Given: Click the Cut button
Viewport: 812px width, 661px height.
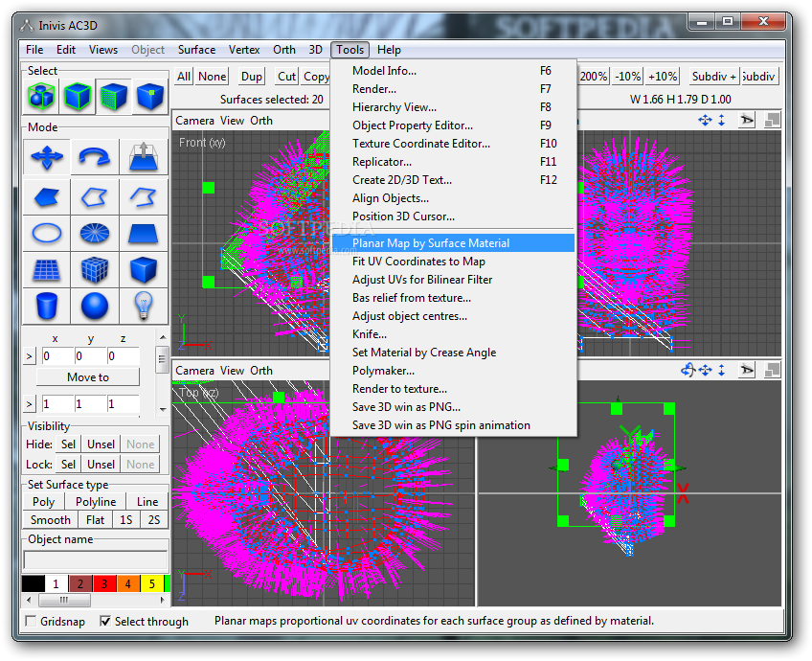Looking at the screenshot, I should [x=286, y=77].
